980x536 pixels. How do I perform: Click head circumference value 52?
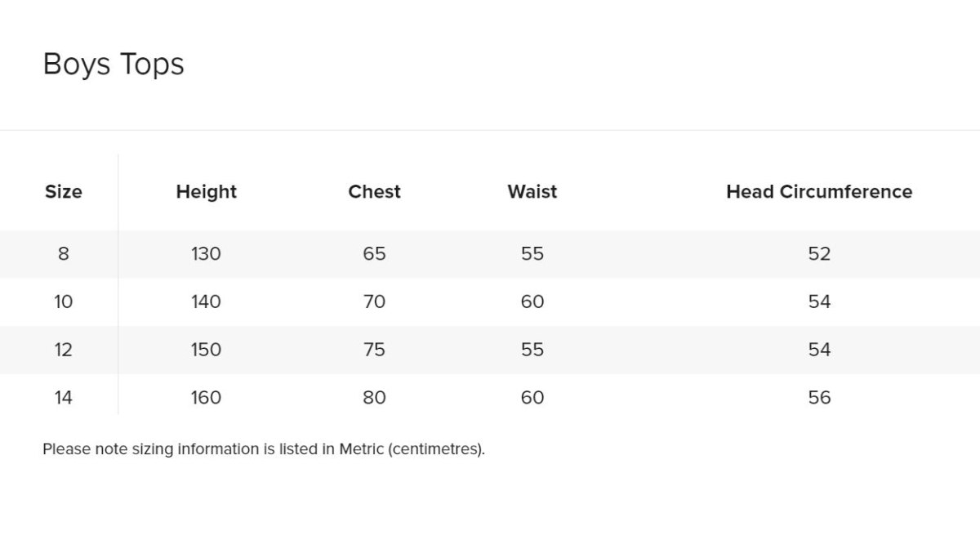coord(819,254)
